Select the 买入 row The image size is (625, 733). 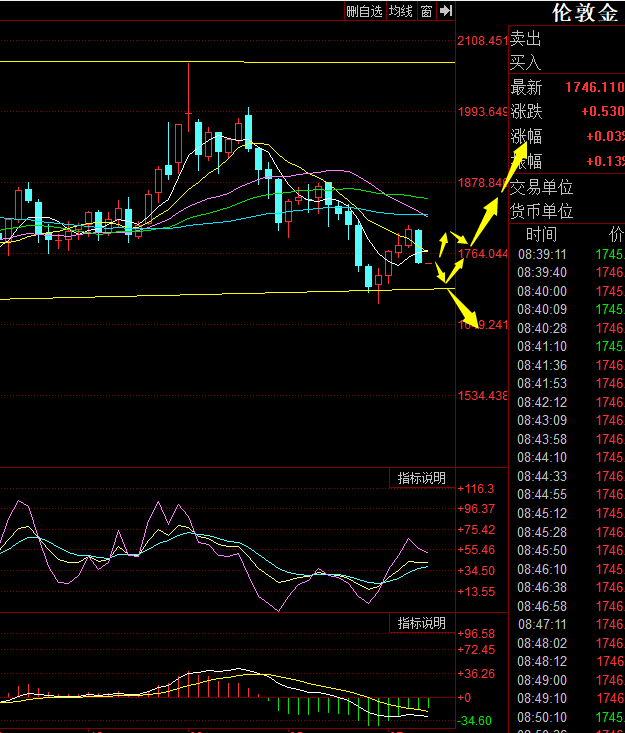coord(567,62)
